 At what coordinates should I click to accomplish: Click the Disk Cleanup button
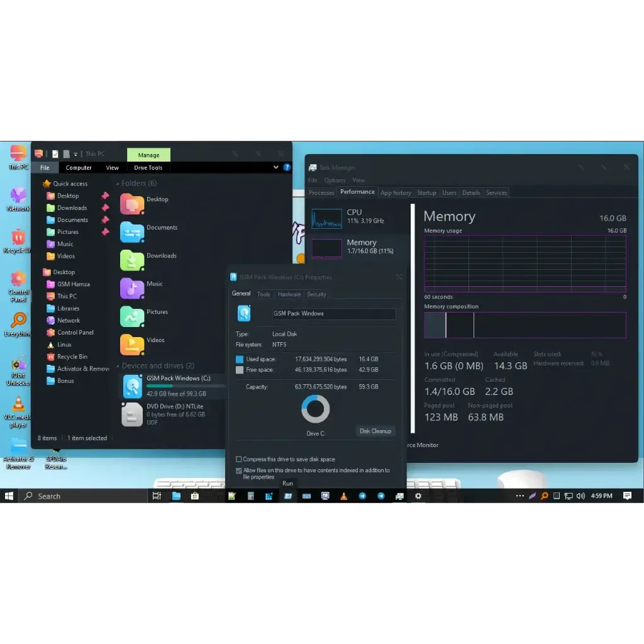pos(375,431)
